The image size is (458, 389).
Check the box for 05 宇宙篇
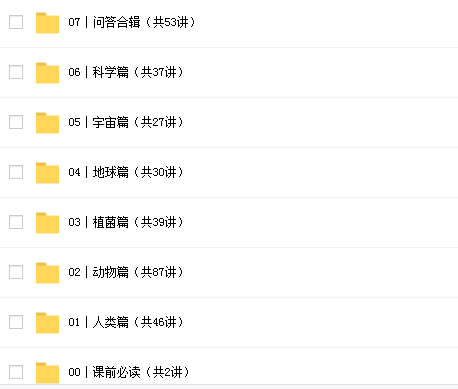click(16, 122)
